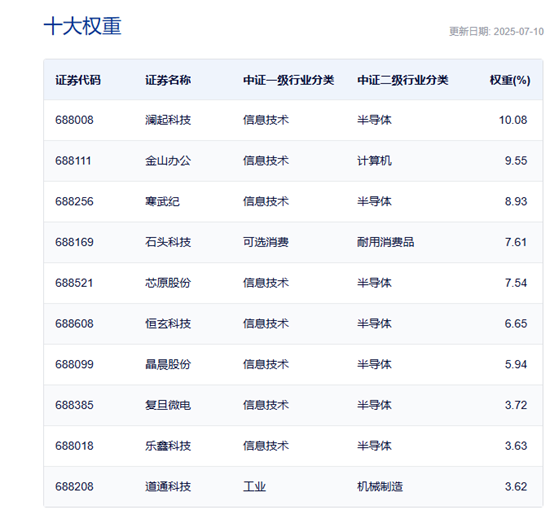Click the 可选消费 industry cell
This screenshot has width=554, height=532.
point(266,242)
